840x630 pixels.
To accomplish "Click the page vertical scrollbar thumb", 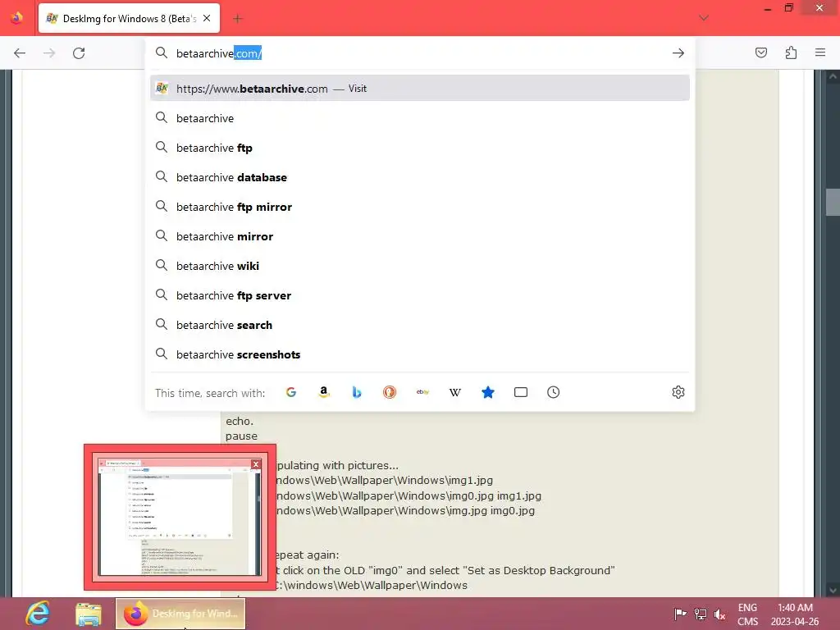I will [833, 202].
